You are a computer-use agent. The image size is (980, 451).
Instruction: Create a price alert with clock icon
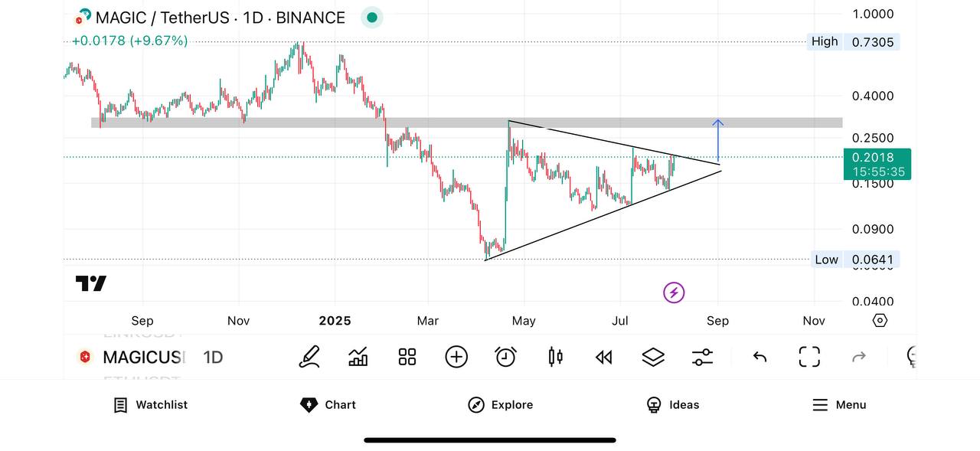[505, 357]
